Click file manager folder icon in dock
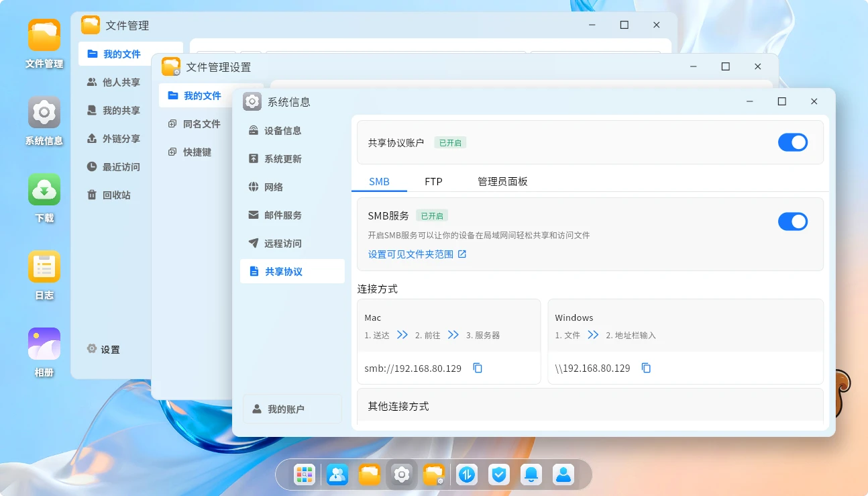 coord(370,475)
